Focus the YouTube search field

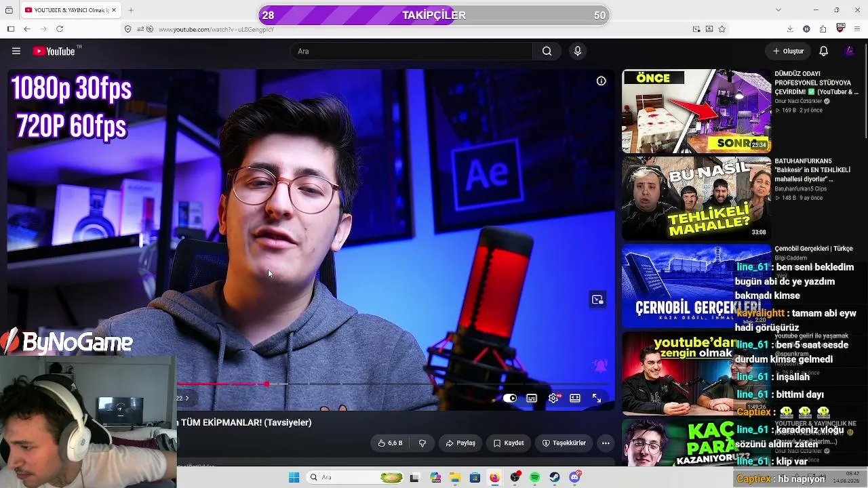click(x=412, y=51)
